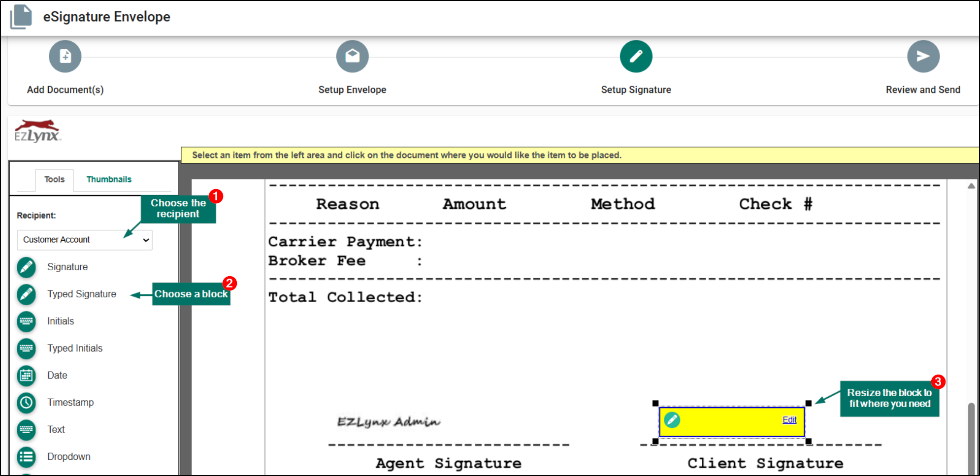Click the pencil icon inside the yellow block
This screenshot has height=476, width=980.
pos(672,420)
